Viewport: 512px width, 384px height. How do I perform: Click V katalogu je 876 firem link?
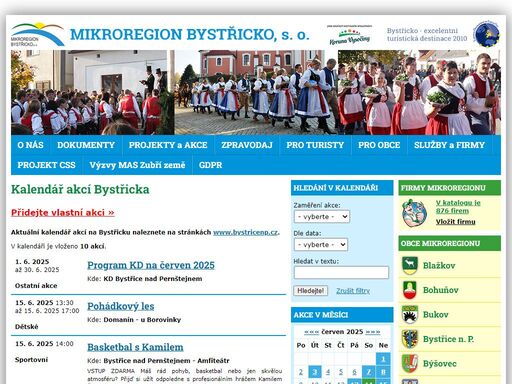458,207
